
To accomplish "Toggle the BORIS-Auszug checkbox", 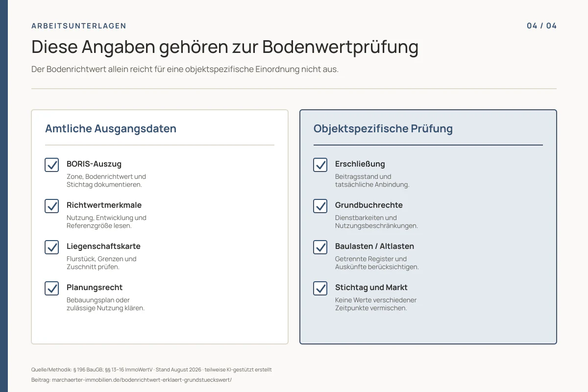I will point(52,165).
